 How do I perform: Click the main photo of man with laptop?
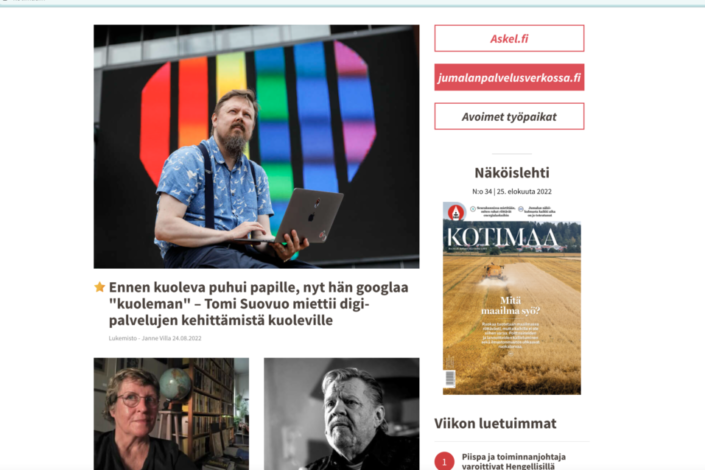256,147
